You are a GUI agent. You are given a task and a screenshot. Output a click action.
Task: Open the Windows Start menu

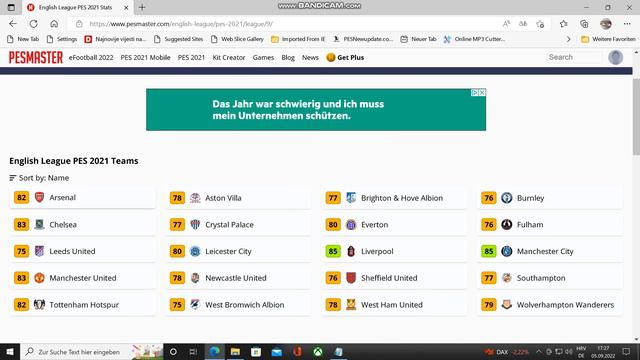(10, 352)
